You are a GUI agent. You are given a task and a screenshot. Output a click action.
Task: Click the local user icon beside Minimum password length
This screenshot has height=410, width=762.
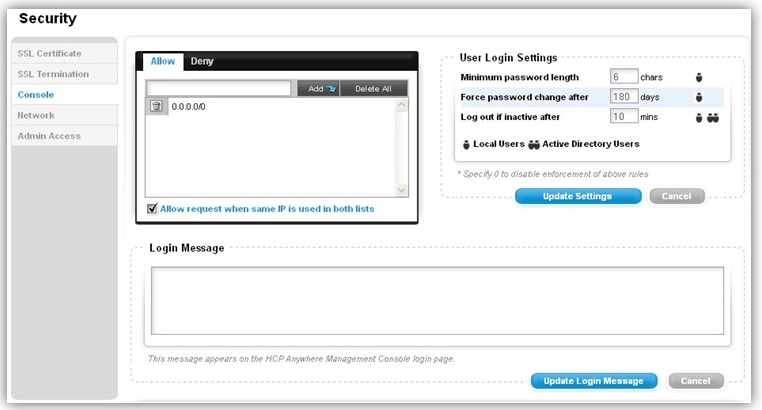coord(699,77)
